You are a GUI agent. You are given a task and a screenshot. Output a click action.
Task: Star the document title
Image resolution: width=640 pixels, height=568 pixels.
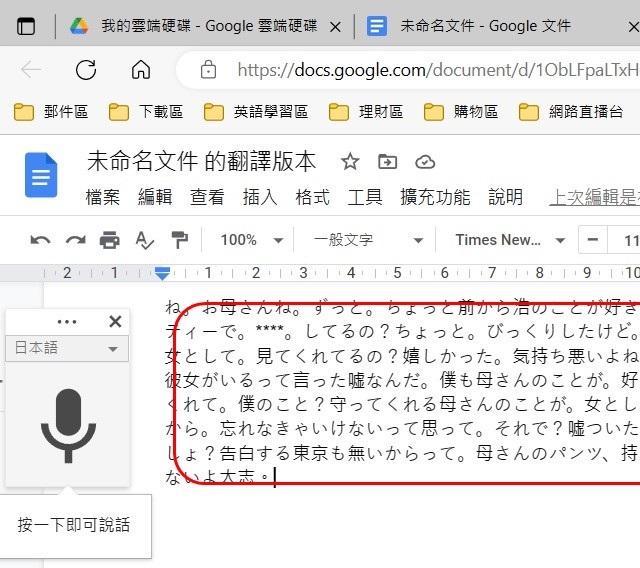coord(350,162)
